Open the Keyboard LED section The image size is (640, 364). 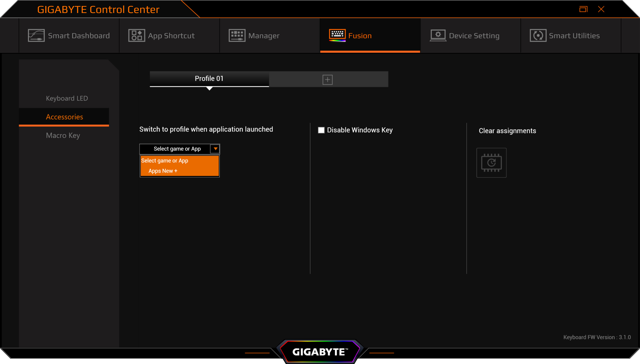click(67, 98)
